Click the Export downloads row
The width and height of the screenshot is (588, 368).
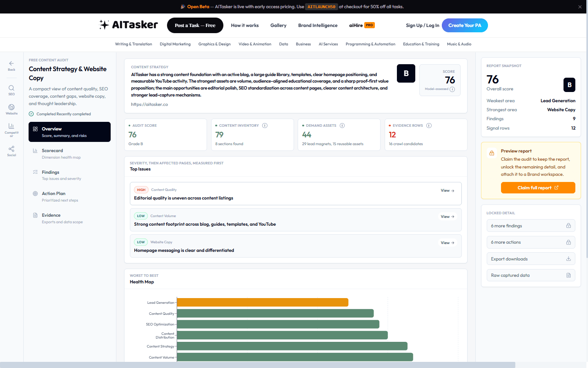[x=531, y=259]
